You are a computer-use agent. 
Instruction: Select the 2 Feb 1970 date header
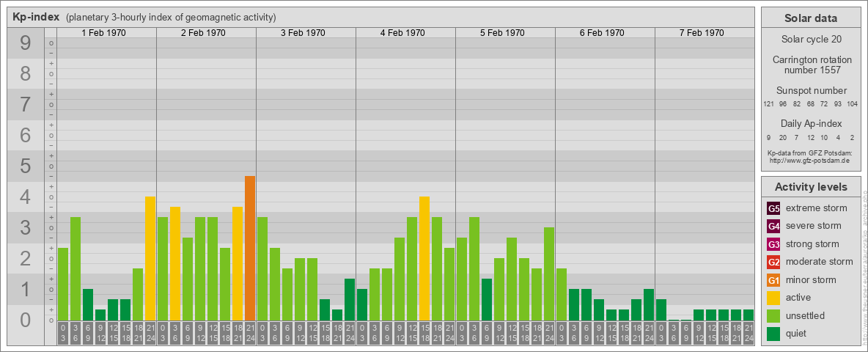203,33
